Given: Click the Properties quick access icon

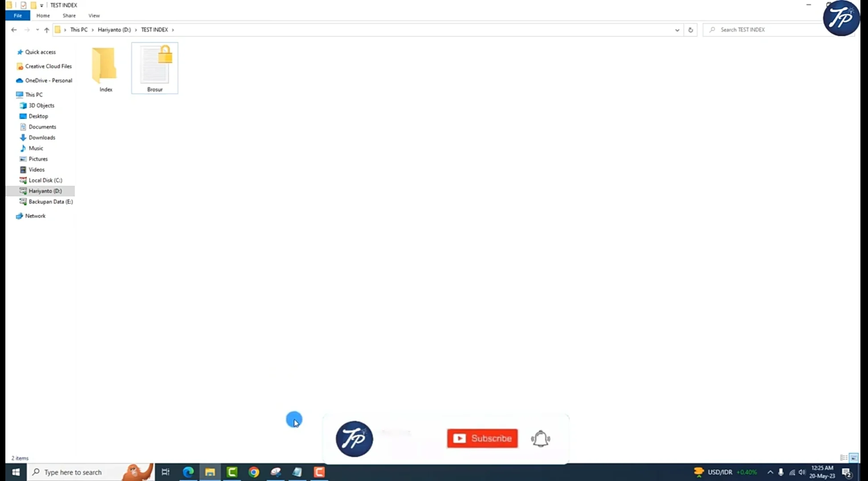Looking at the screenshot, I should (x=24, y=5).
